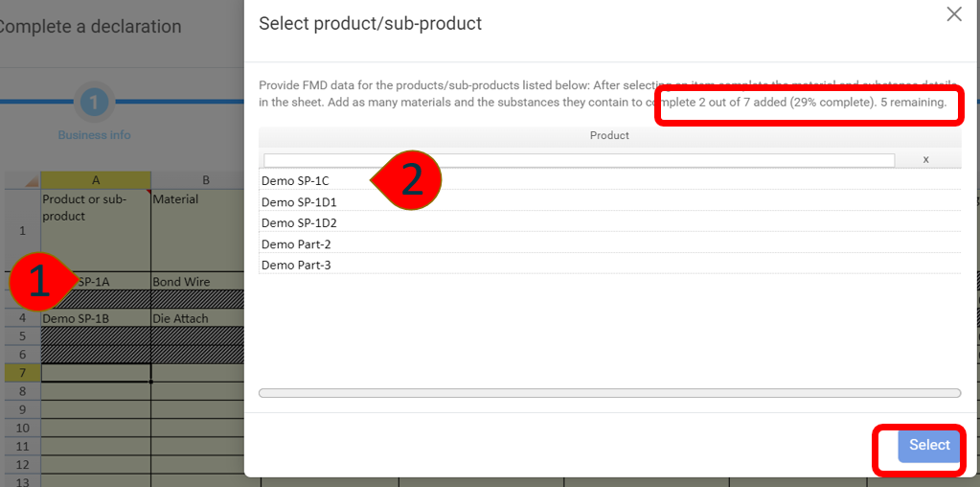Highlight the Demo Part-3 row
Image resolution: width=980 pixels, height=487 pixels.
(x=296, y=266)
